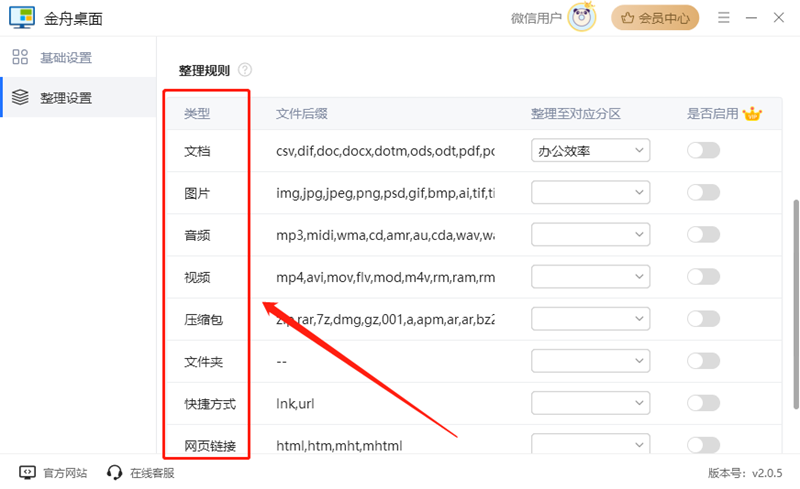Click the 是否启用 column header

712,114
